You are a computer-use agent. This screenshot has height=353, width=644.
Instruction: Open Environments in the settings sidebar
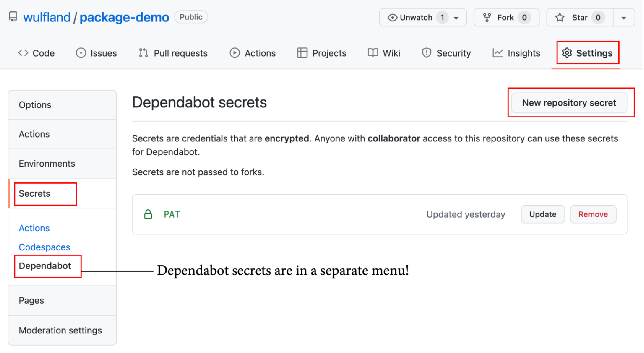[x=62, y=164]
